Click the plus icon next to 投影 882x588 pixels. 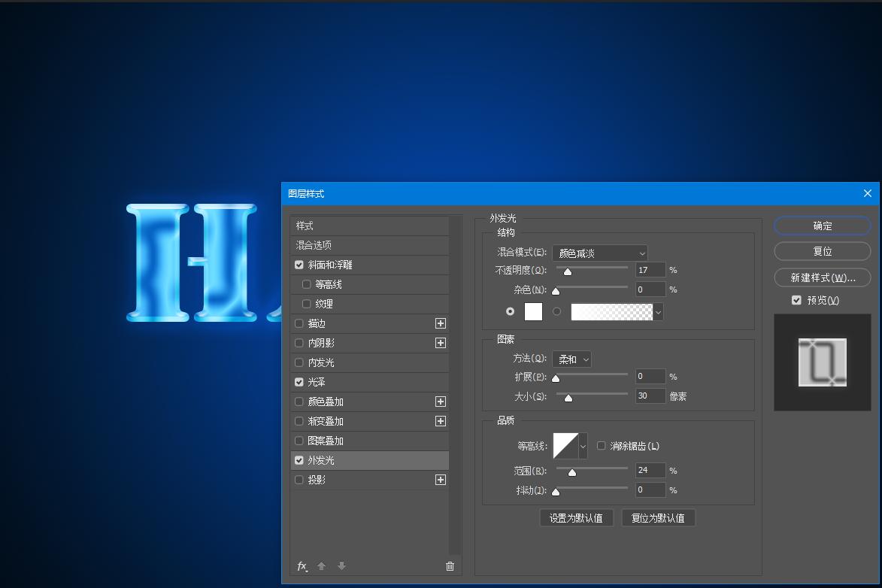441,479
